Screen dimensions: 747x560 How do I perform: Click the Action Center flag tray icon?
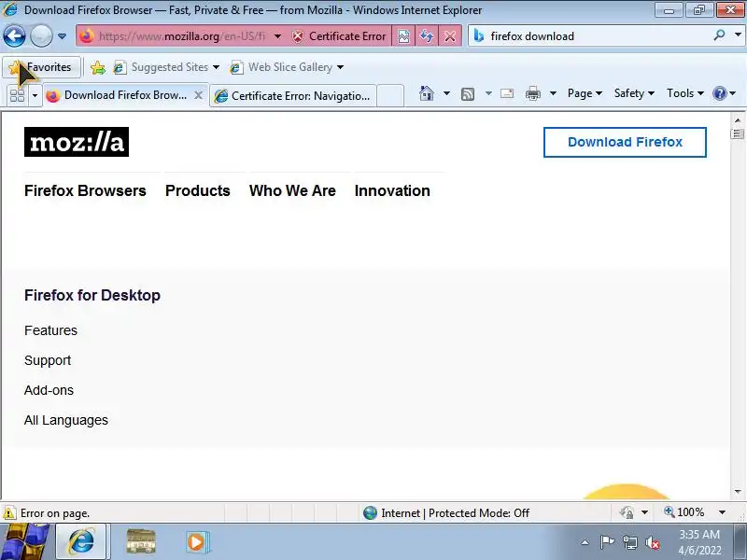coord(607,542)
